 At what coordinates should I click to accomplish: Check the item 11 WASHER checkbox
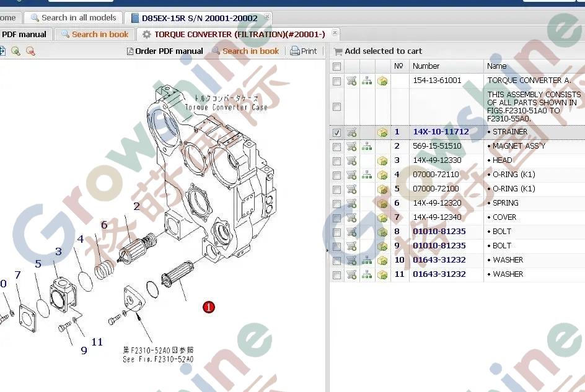pos(336,275)
